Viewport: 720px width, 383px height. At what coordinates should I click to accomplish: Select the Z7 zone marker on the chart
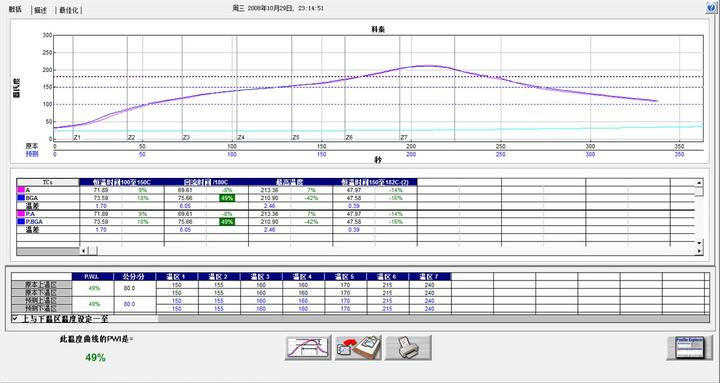coord(404,137)
